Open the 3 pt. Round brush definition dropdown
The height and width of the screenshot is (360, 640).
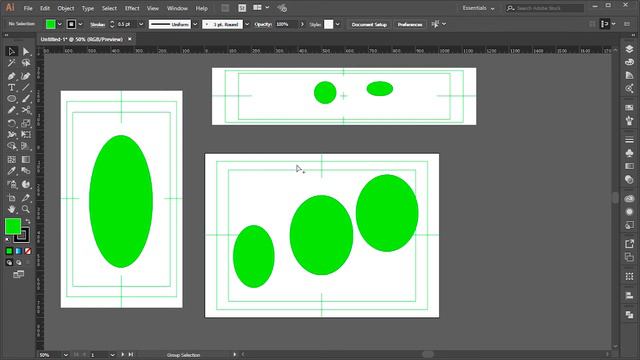pos(247,24)
